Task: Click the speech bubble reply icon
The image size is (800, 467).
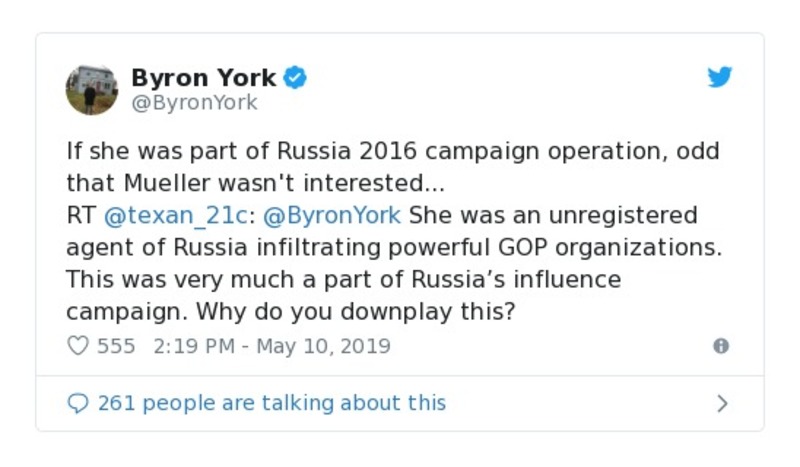Action: [x=77, y=403]
